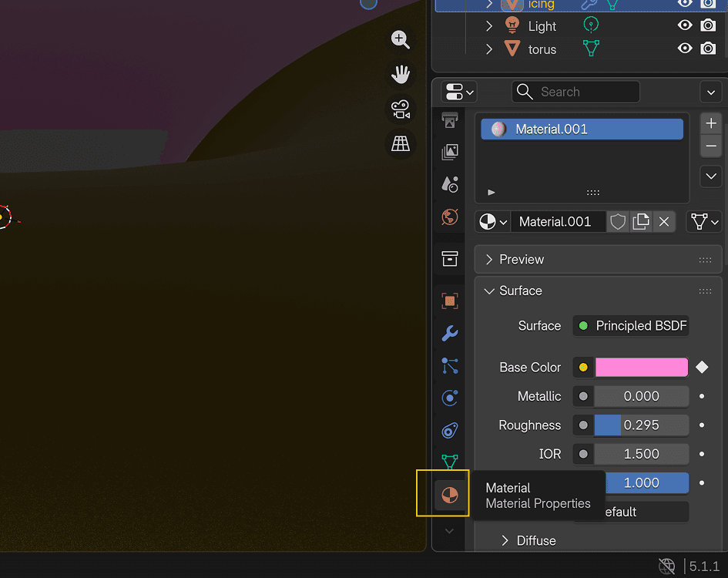Open the Modifiers properties tab (wrench)
The image size is (728, 578).
click(450, 333)
